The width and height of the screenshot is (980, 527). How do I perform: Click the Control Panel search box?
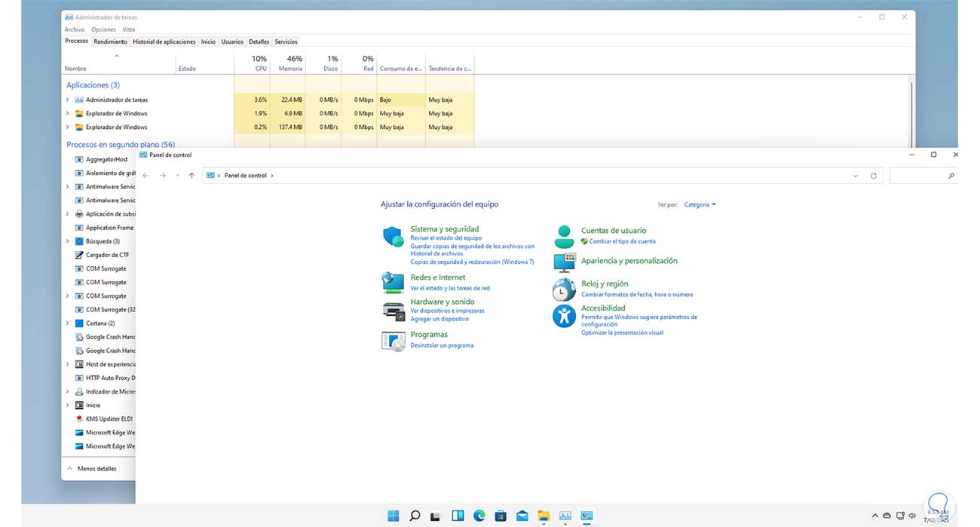click(920, 176)
